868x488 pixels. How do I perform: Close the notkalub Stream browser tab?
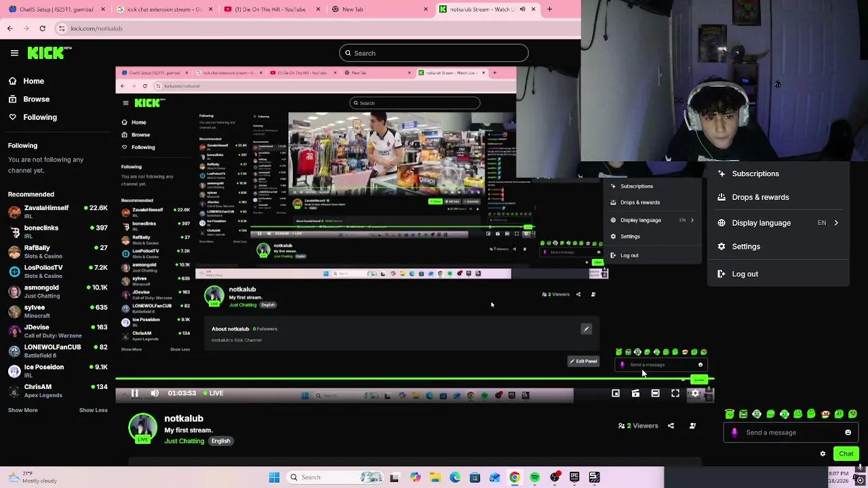tap(533, 9)
